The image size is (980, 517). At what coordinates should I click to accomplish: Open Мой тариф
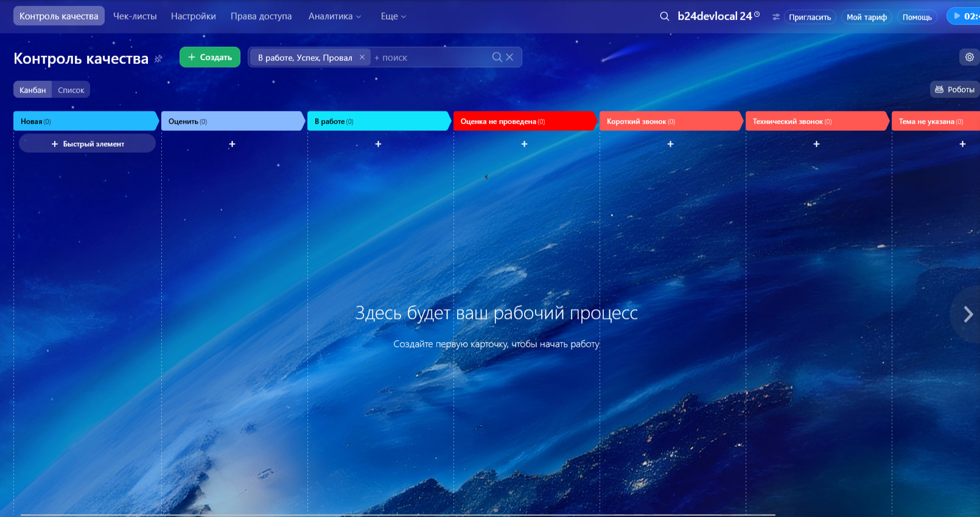click(867, 17)
